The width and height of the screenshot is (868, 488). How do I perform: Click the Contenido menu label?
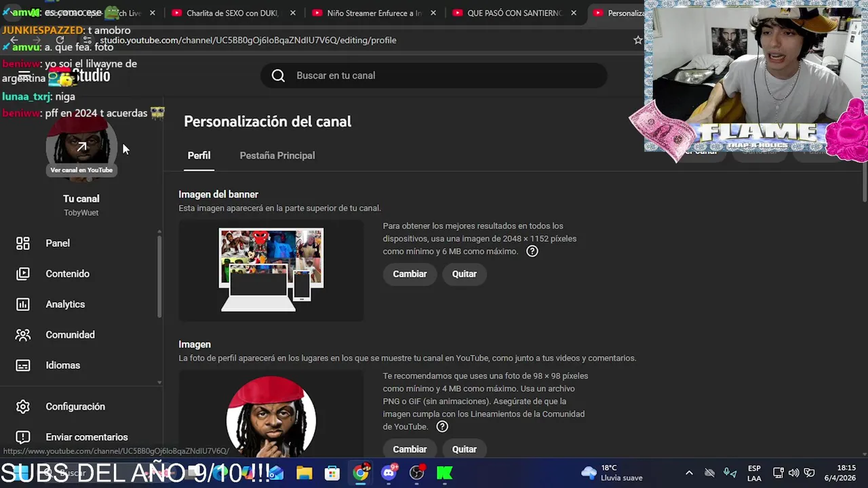68,274
